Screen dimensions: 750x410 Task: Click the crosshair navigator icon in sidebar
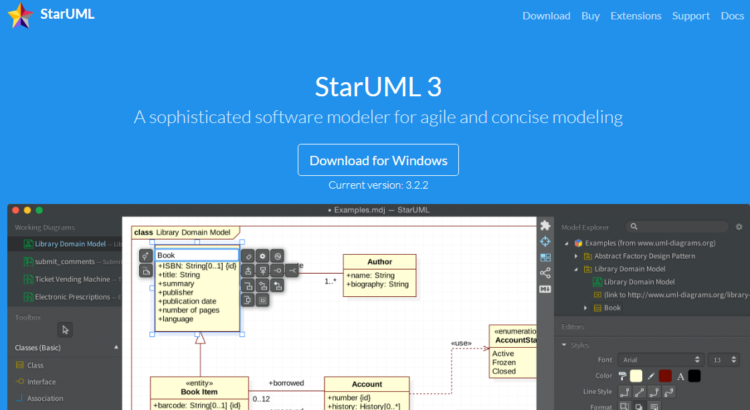545,242
